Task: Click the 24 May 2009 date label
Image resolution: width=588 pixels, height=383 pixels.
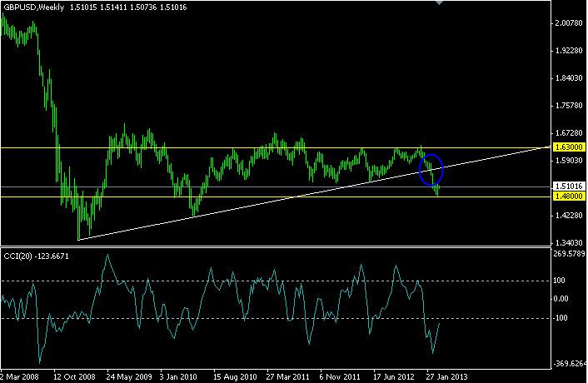Action: (129, 376)
